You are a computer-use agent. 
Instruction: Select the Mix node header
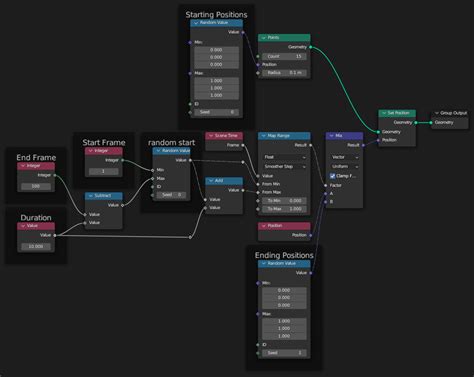(x=344, y=136)
